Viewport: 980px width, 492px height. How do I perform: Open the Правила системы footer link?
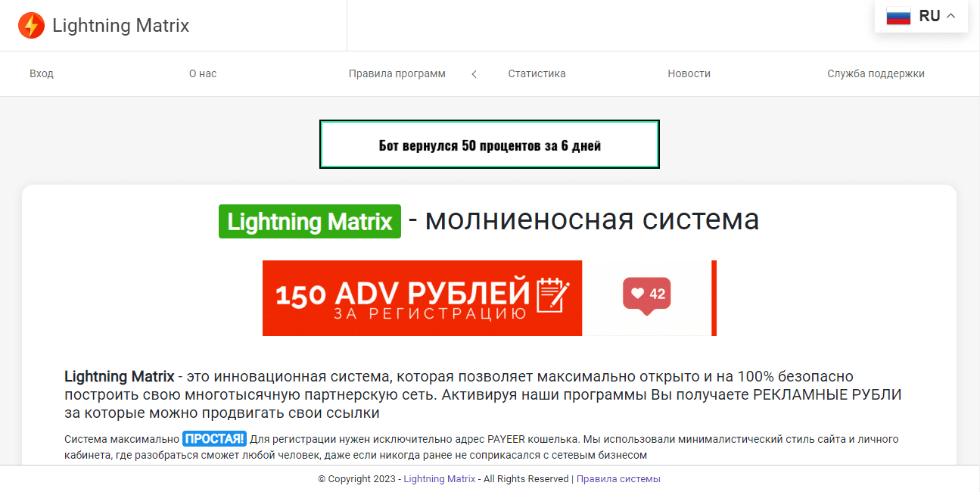[x=618, y=478]
